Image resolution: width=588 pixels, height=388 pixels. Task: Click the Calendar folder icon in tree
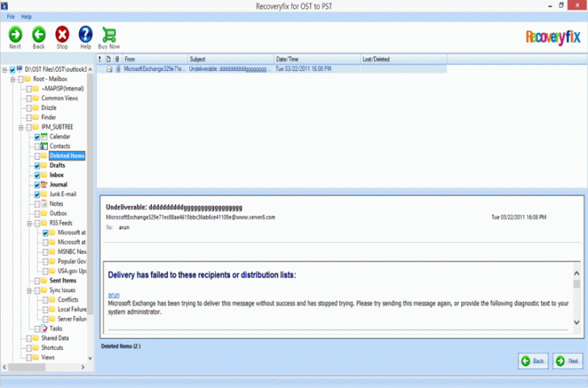(44, 136)
